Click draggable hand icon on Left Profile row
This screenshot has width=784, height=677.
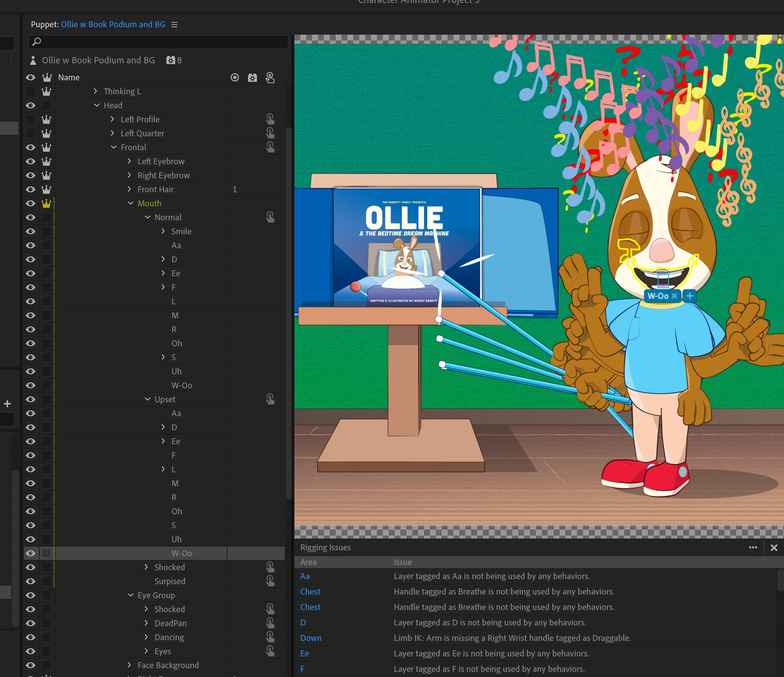pos(270,119)
